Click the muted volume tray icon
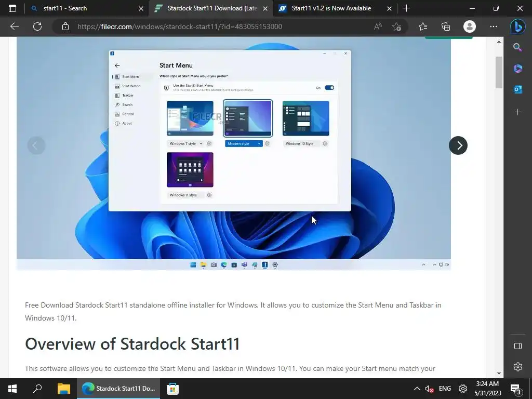The height and width of the screenshot is (399, 532). pyautogui.click(x=429, y=389)
